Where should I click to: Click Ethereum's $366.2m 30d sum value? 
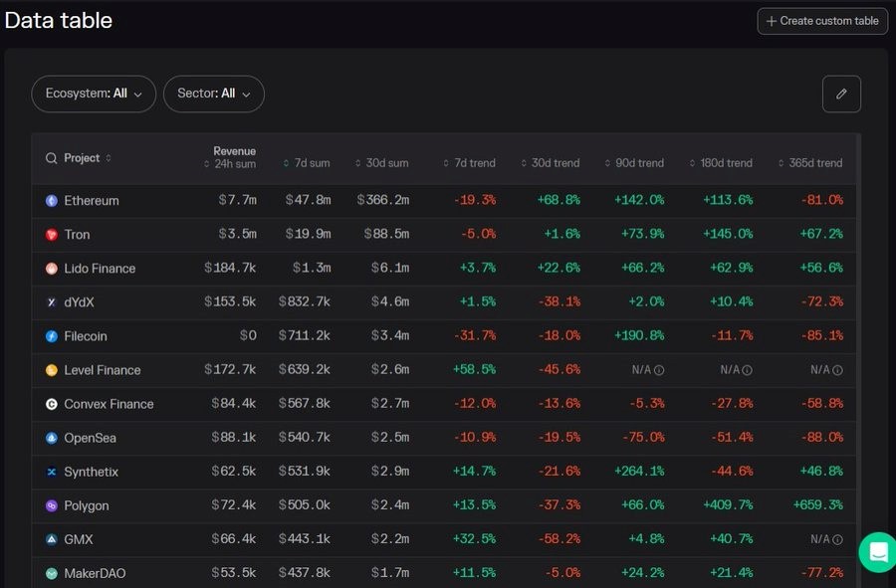(x=383, y=200)
